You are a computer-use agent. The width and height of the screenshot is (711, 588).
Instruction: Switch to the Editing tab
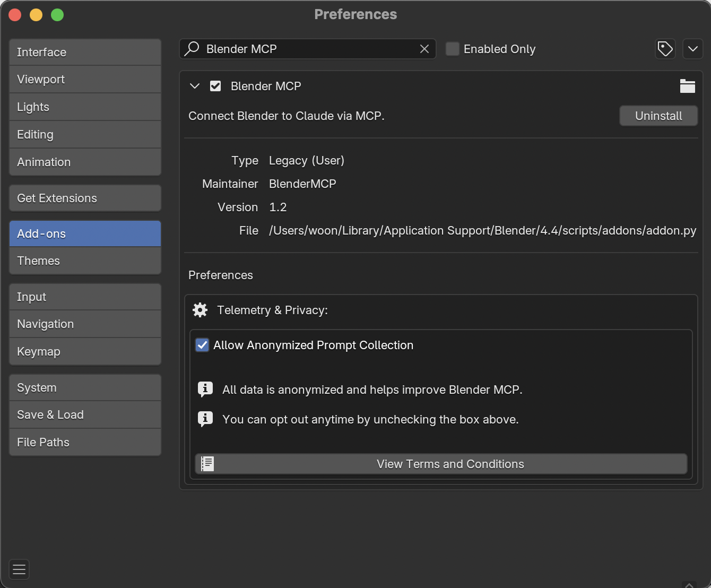coord(85,134)
